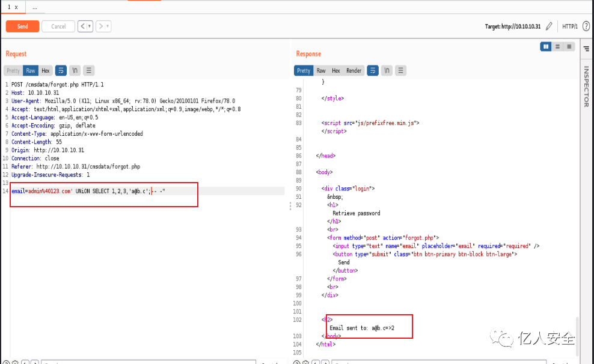
Task: Toggle non-printable \n characters in Request
Action: (75, 70)
